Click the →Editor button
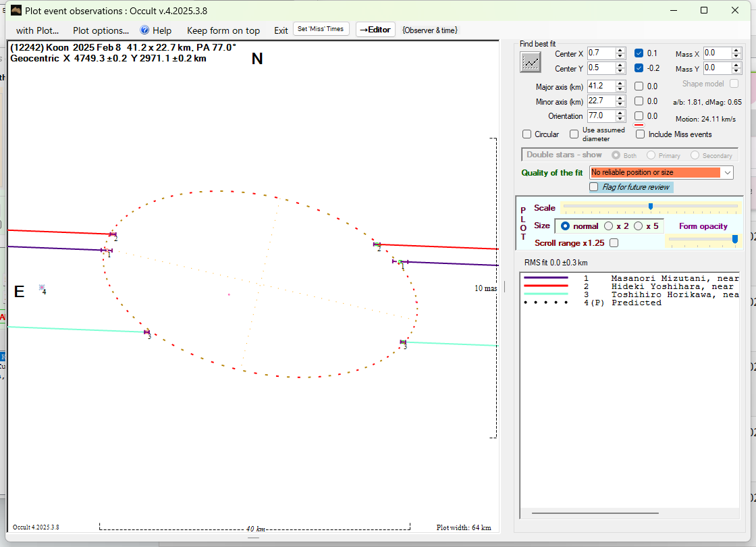 coord(375,30)
